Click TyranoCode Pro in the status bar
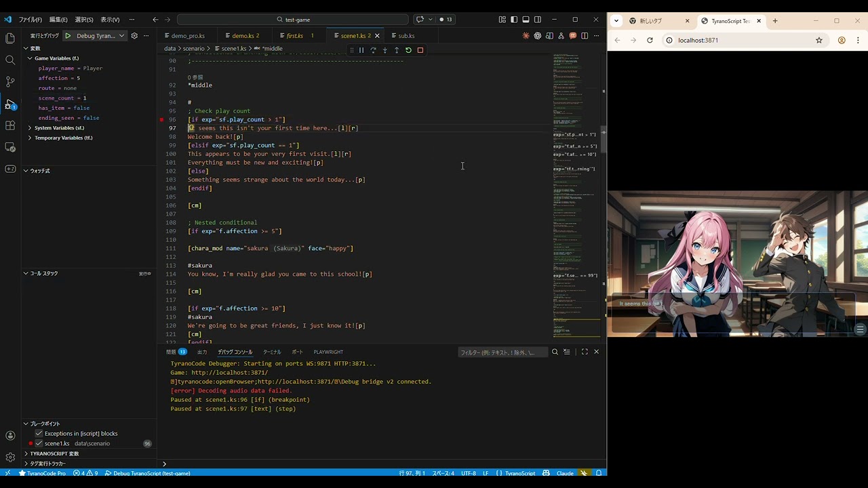 point(42,473)
